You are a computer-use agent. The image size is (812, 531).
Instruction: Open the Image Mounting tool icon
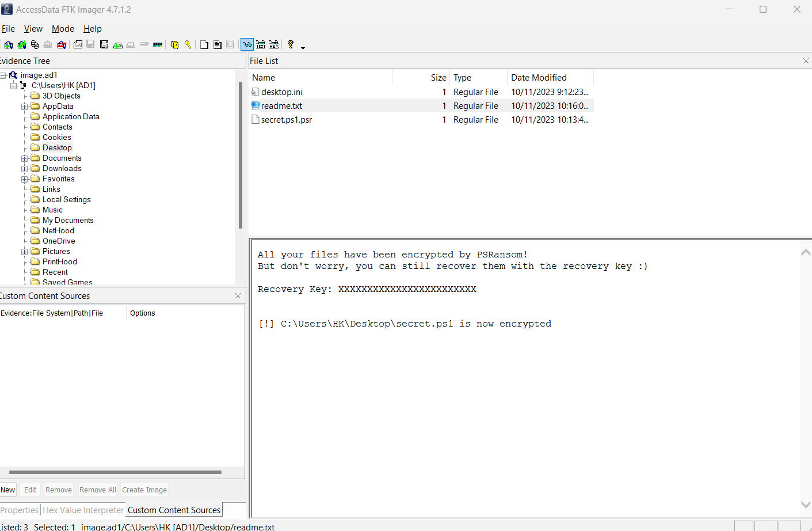(x=35, y=45)
